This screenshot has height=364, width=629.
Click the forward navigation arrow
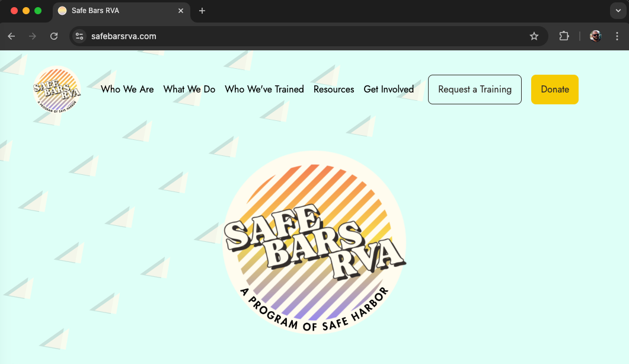(x=33, y=36)
